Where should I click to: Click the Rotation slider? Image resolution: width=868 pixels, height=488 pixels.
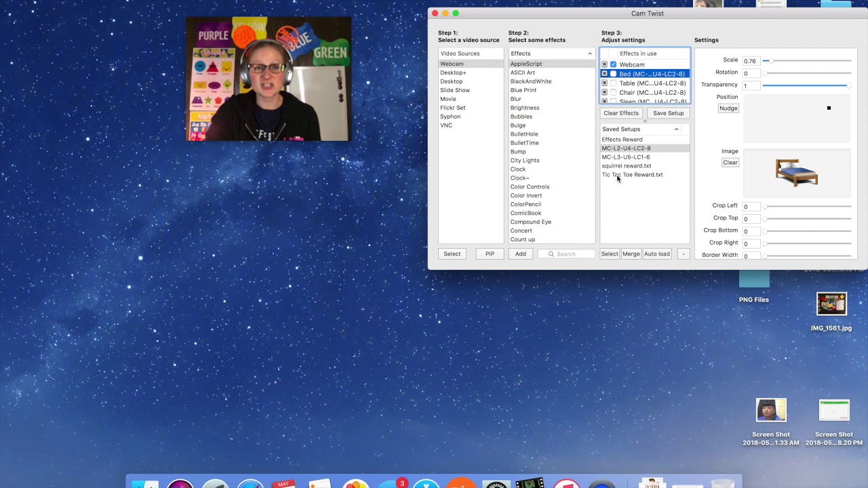pyautogui.click(x=807, y=73)
